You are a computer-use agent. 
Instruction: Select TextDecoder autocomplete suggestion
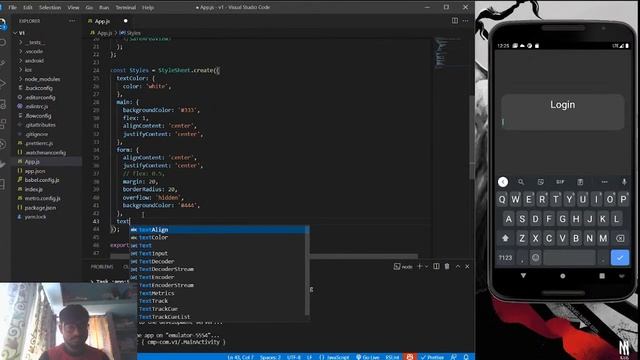point(219,261)
